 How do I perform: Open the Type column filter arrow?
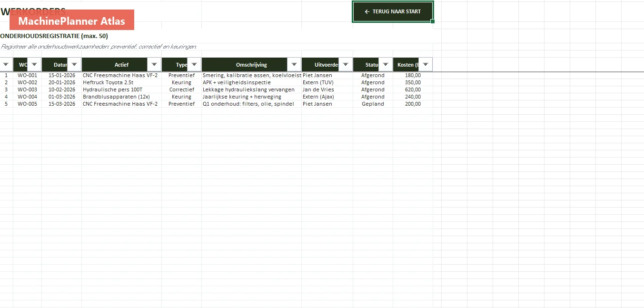(194, 65)
